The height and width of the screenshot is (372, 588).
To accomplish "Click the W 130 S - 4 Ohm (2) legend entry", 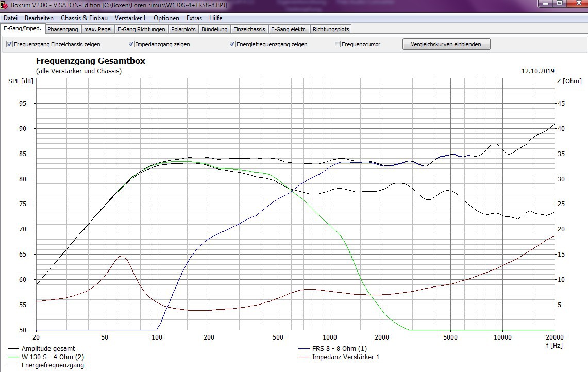I will click(53, 357).
